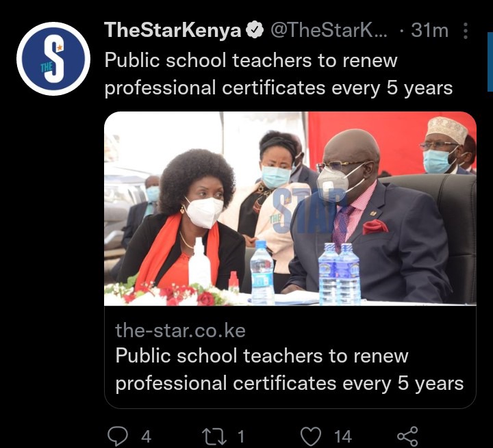Click the the-star.co.ke domain on the card
493x448 pixels.
tap(180, 330)
